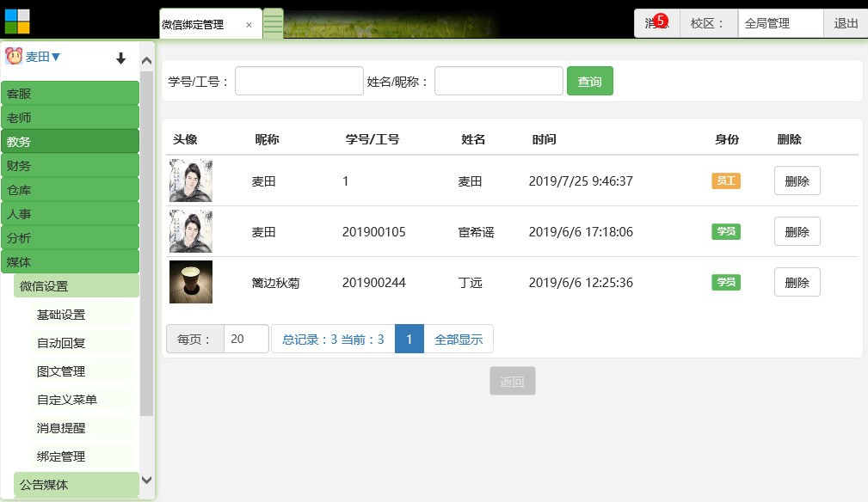868x502 pixels.
Task: Click the green 查询 button
Action: 589,82
